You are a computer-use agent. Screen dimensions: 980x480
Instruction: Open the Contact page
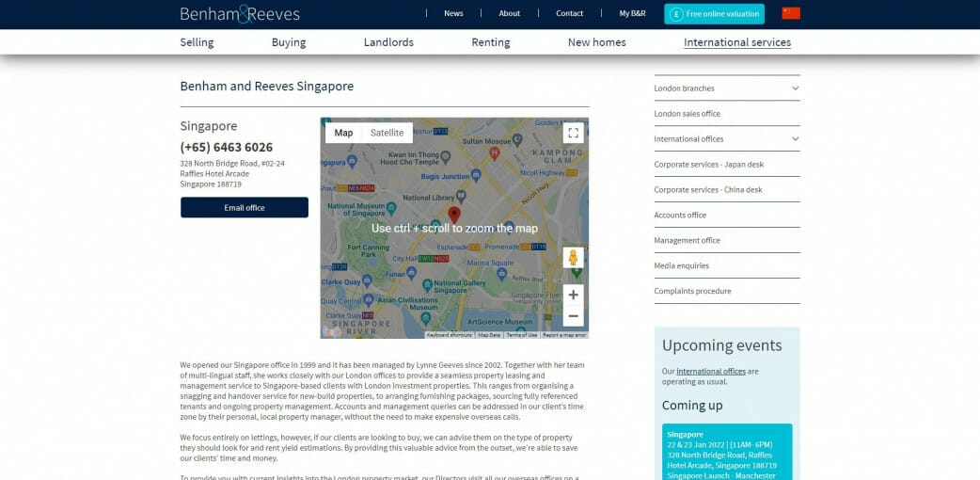(569, 13)
